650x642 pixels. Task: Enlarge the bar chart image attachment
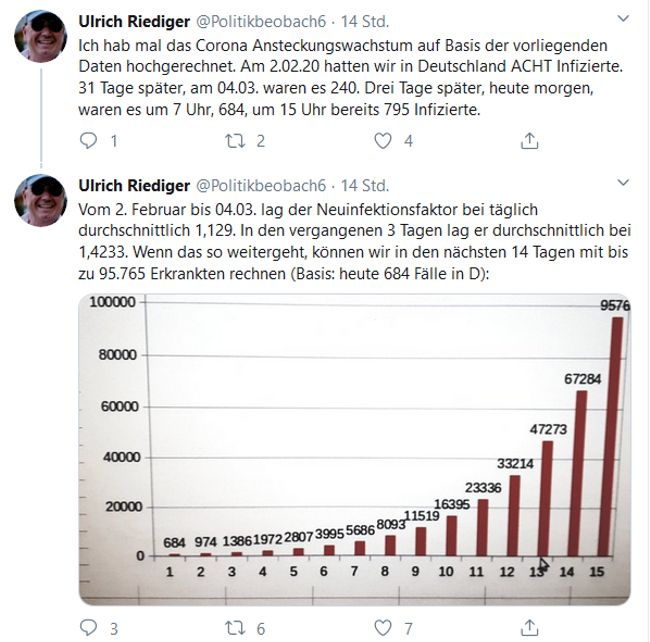[354, 449]
